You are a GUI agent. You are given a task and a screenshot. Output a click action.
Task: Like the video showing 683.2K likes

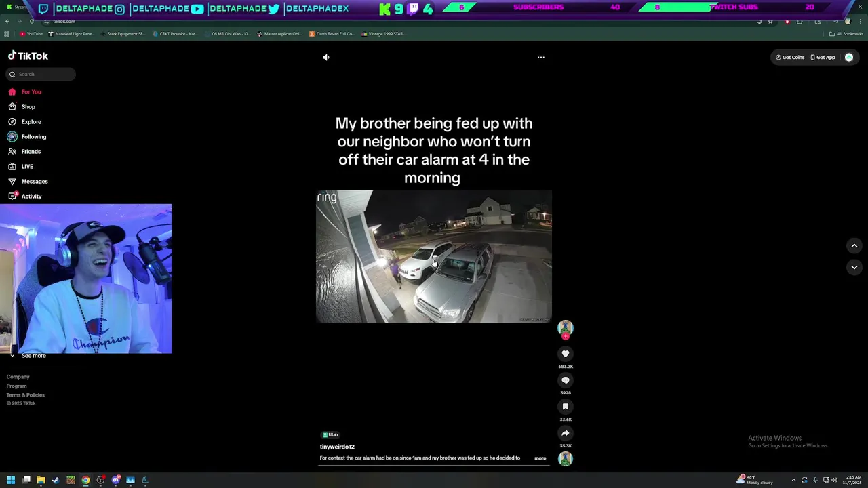coord(566,354)
